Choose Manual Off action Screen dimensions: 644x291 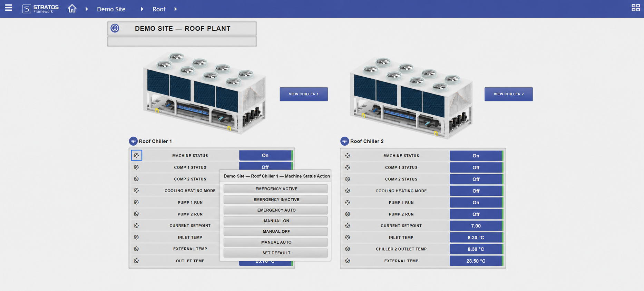click(x=275, y=232)
